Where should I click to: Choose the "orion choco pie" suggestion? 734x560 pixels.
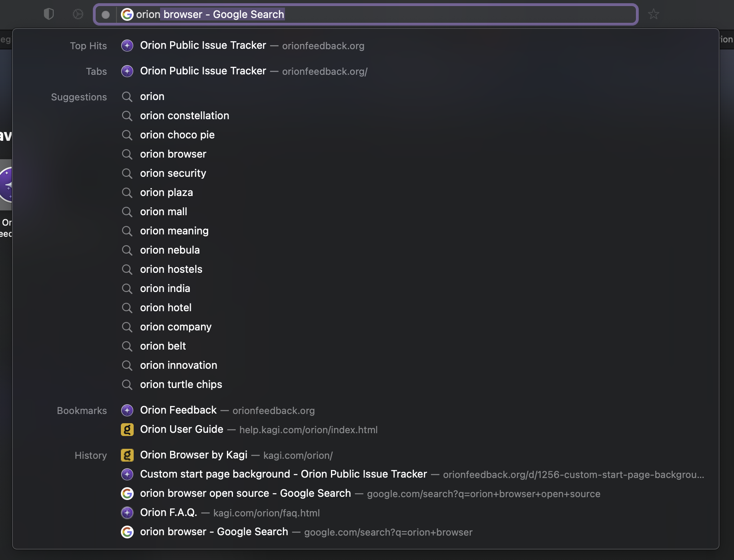(177, 135)
